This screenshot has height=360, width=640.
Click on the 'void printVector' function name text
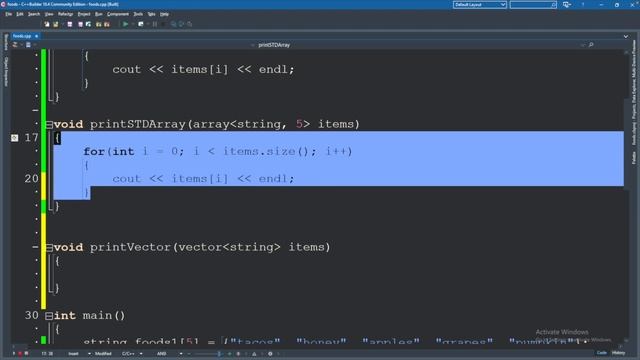(x=112, y=247)
